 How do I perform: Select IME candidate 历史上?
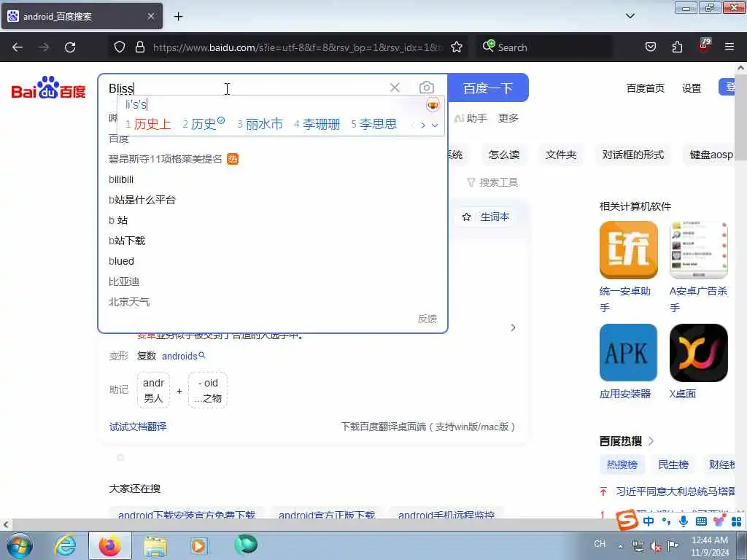(x=148, y=124)
